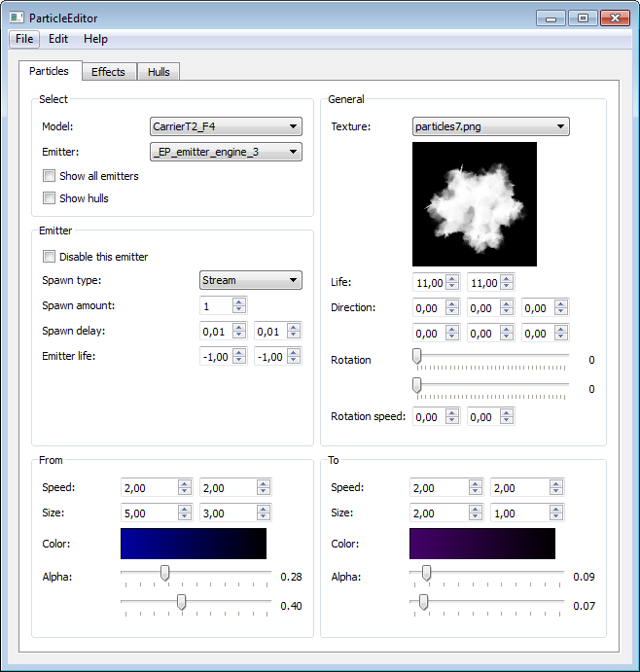Minimize the ParticleEditor window
The height and width of the screenshot is (672, 640).
[x=551, y=18]
